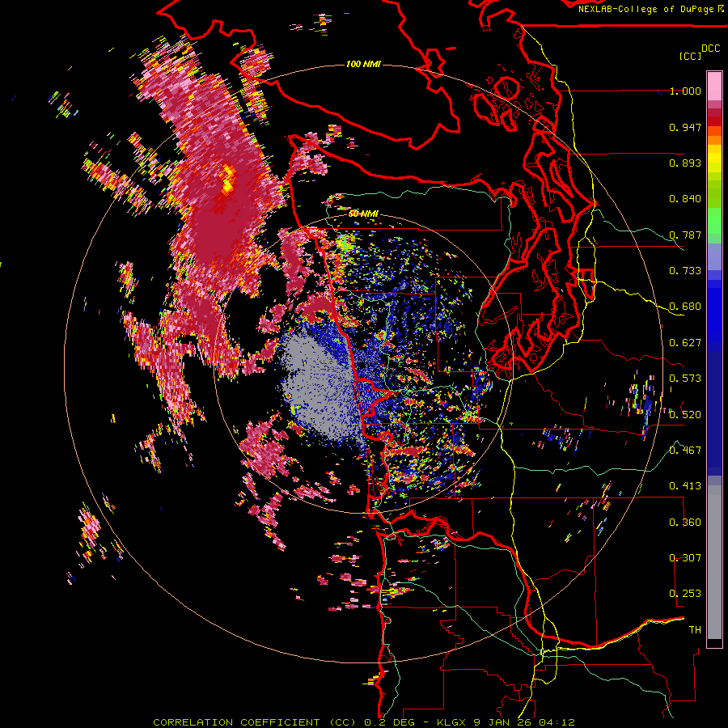Viewport: 728px width, 728px height.
Task: Select the 0.253 scale value
Action: point(685,594)
